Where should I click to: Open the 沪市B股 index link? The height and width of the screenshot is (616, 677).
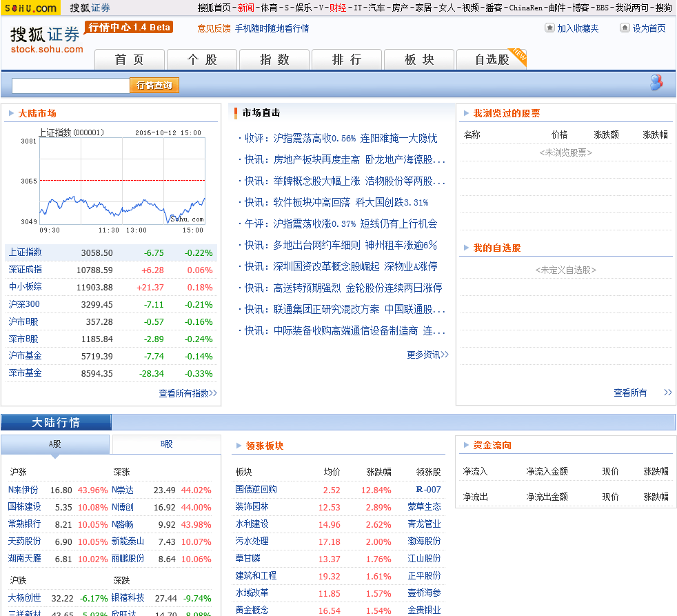pyautogui.click(x=23, y=321)
